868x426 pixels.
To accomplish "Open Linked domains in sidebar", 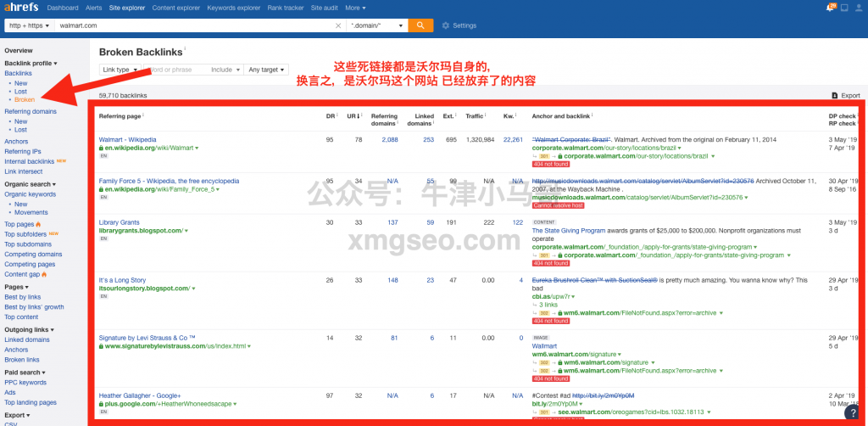I will pyautogui.click(x=26, y=339).
